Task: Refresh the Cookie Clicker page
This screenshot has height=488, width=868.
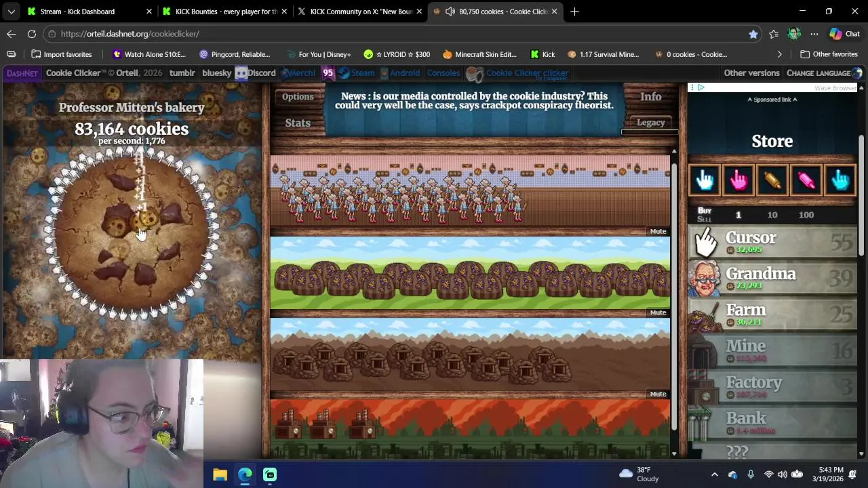Action: (32, 33)
